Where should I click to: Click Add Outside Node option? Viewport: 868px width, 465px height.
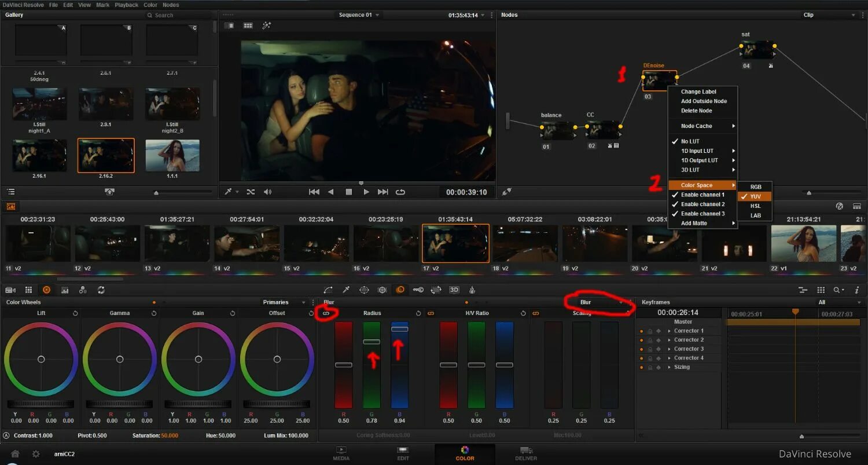click(704, 101)
